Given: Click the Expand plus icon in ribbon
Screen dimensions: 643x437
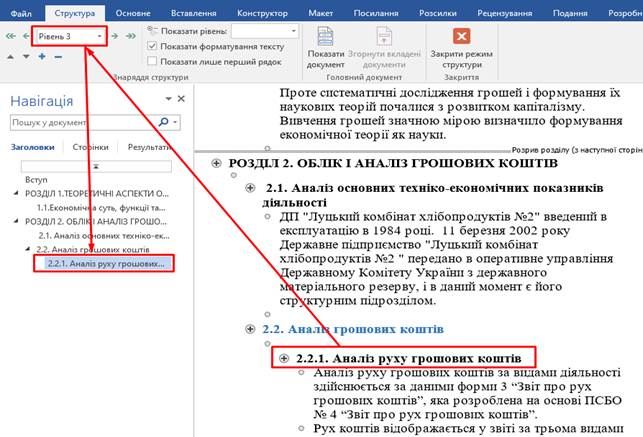Looking at the screenshot, I should pos(42,56).
